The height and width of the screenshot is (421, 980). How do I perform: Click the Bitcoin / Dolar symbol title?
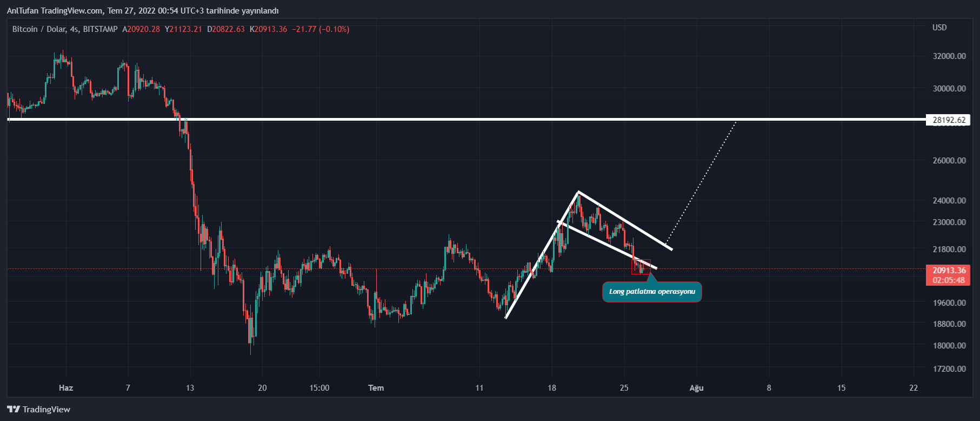(38, 29)
